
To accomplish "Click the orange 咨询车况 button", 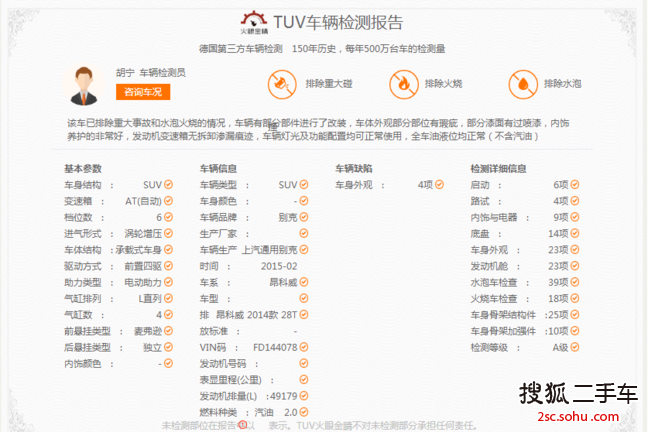I will (x=143, y=92).
